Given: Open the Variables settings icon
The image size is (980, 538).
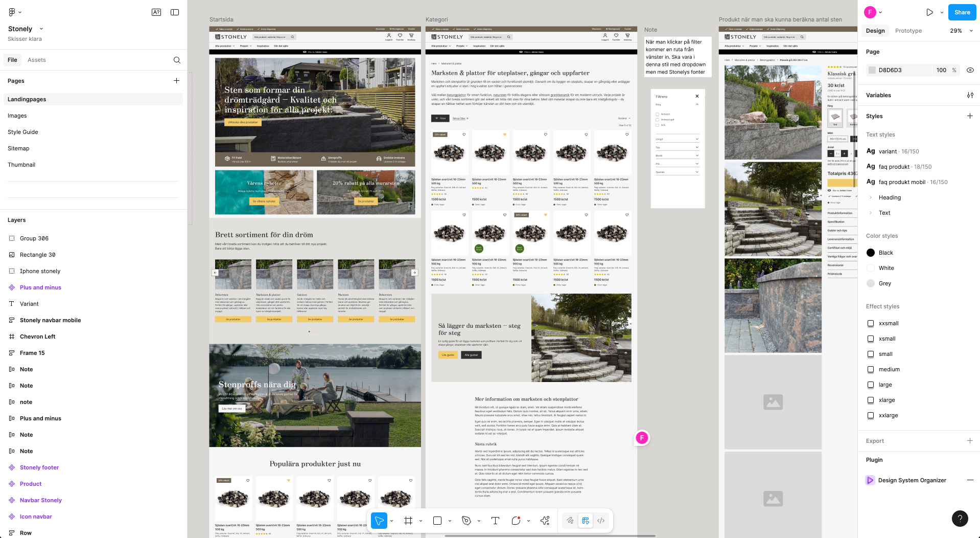Looking at the screenshot, I should point(970,95).
